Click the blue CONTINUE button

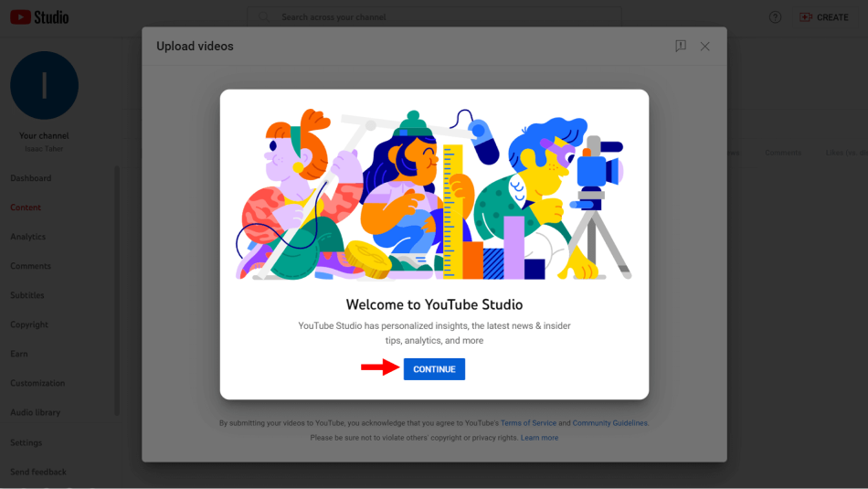[434, 369]
